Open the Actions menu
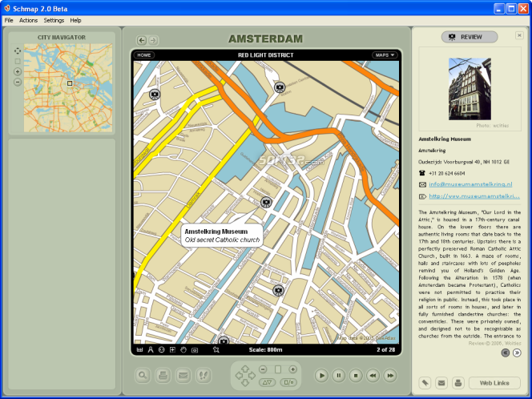The image size is (532, 399). tap(28, 20)
